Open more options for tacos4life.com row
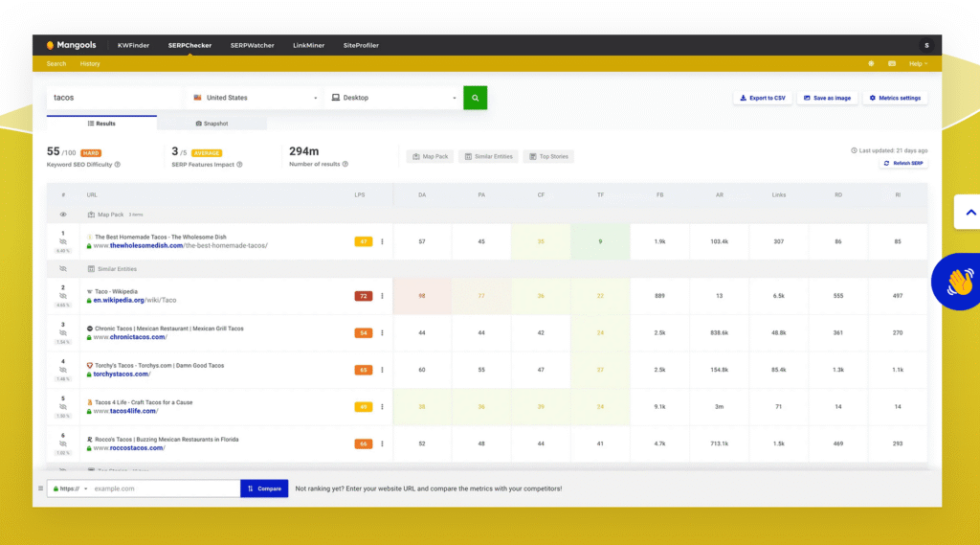This screenshot has height=545, width=980. 382,407
